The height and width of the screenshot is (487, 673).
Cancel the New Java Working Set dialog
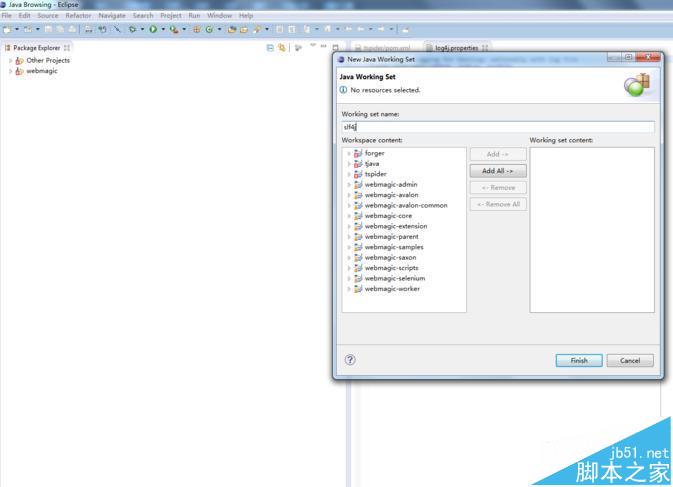point(630,360)
